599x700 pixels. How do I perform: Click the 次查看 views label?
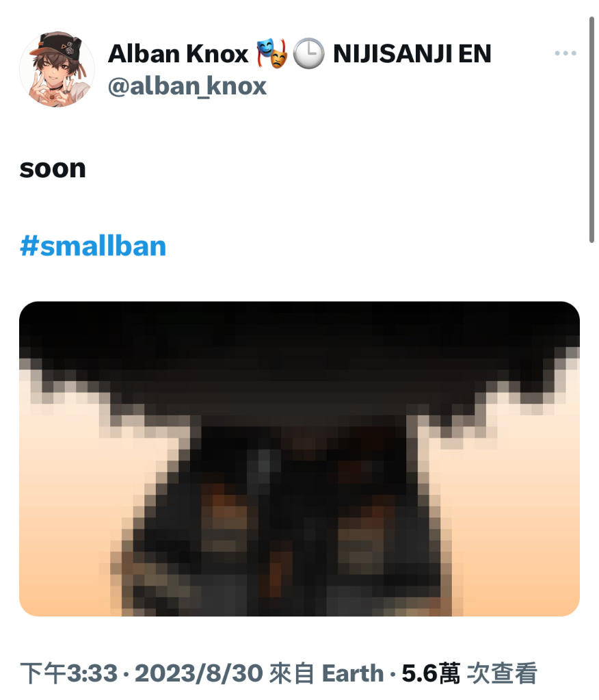[x=502, y=673]
